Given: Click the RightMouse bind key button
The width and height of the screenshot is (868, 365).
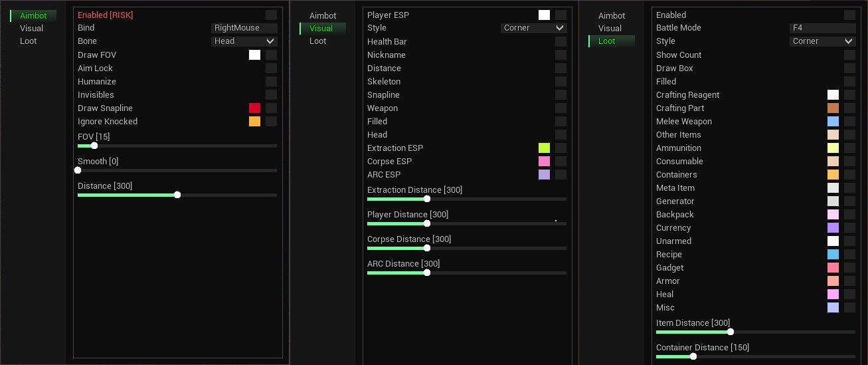Looking at the screenshot, I should [244, 28].
